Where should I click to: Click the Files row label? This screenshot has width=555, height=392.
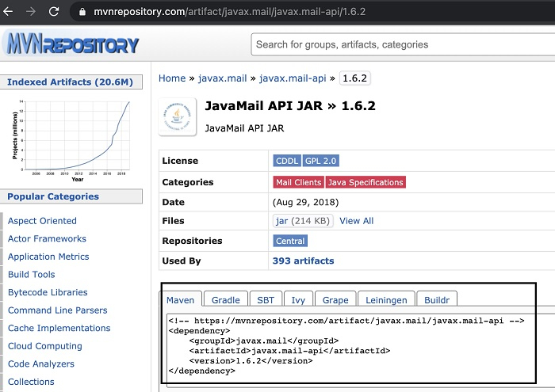[x=173, y=221]
